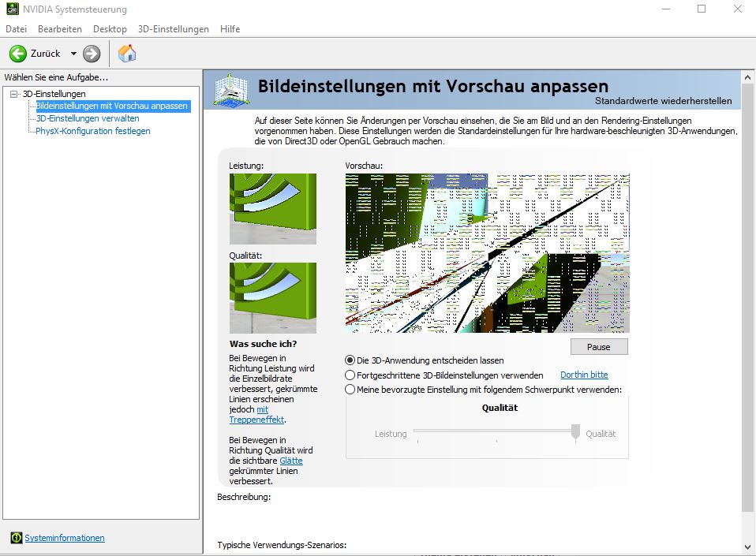This screenshot has width=756, height=556.
Task: Click the 'Wählen Sie eine Aufgabe...' heading
Action: point(56,77)
